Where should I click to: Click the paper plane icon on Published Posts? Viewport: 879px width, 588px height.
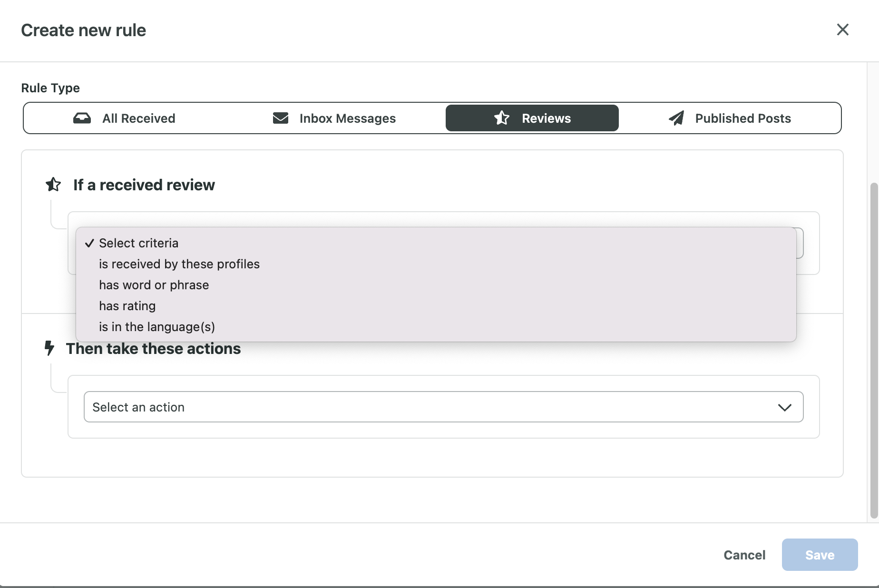click(x=676, y=118)
